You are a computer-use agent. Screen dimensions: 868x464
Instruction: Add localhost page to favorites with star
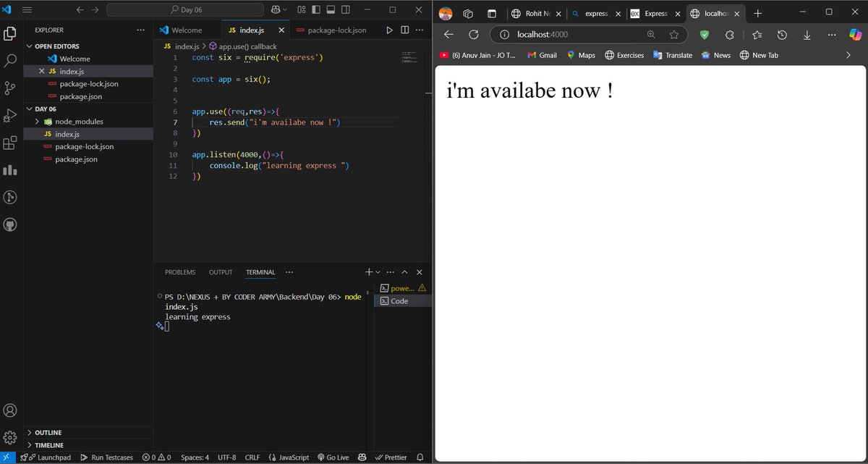(673, 35)
